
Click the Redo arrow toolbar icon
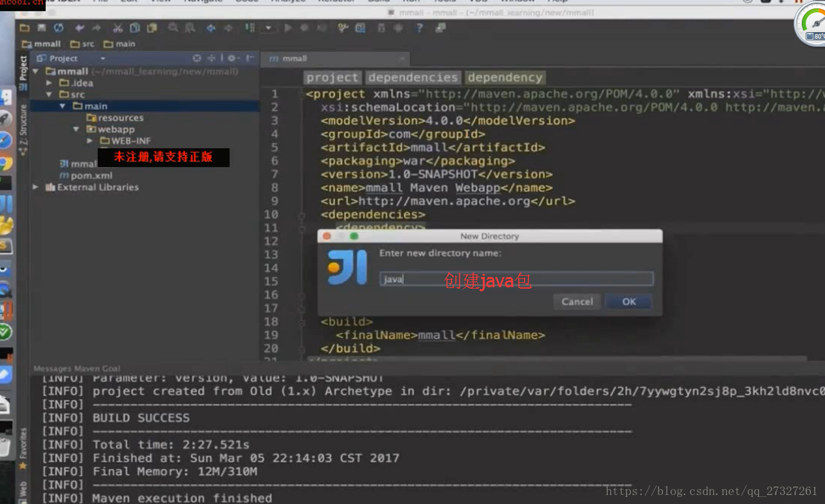pos(96,28)
